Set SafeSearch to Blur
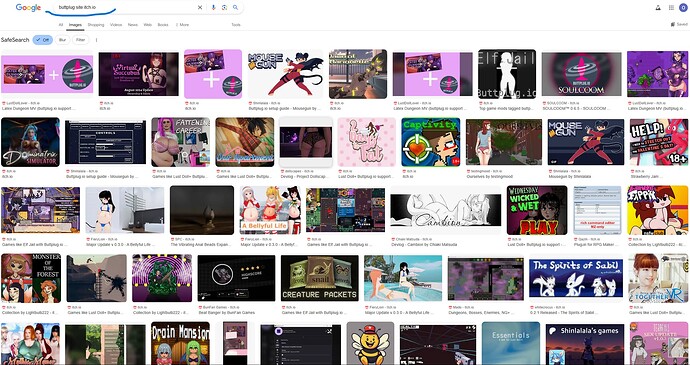The height and width of the screenshot is (365, 690). 62,40
